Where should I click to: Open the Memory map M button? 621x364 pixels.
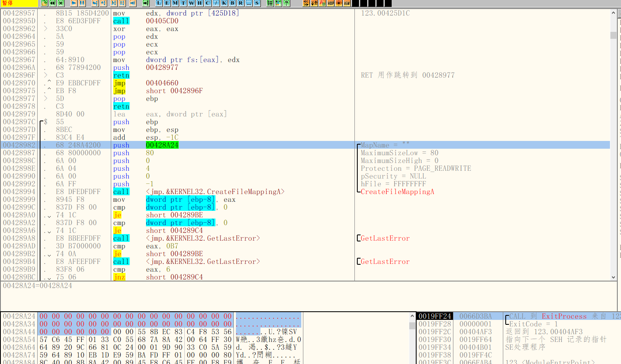pos(175,3)
